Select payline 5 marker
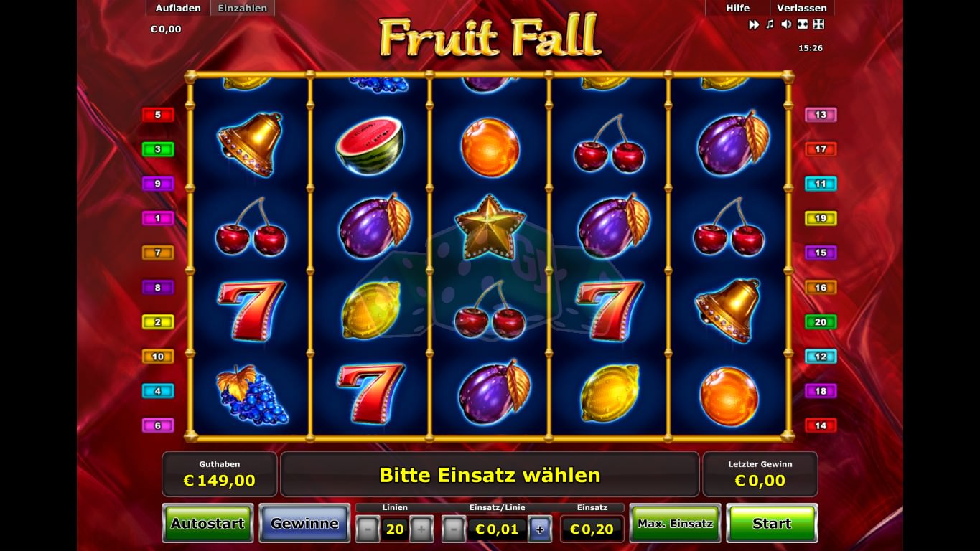The height and width of the screenshot is (551, 980). click(x=158, y=115)
